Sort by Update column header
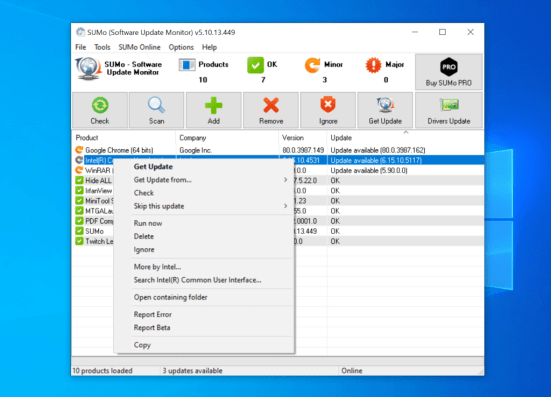The image size is (551, 397). click(x=406, y=138)
